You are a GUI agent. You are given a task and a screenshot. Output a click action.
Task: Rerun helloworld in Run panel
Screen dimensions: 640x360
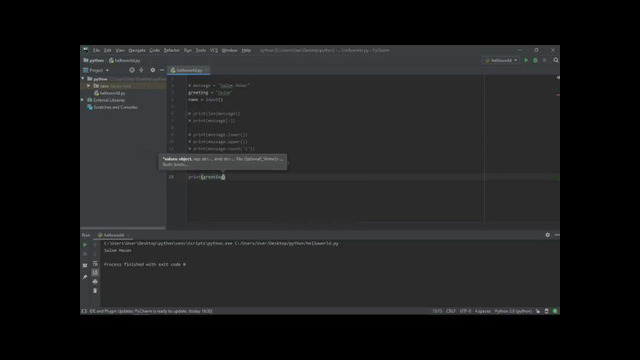[x=85, y=245]
